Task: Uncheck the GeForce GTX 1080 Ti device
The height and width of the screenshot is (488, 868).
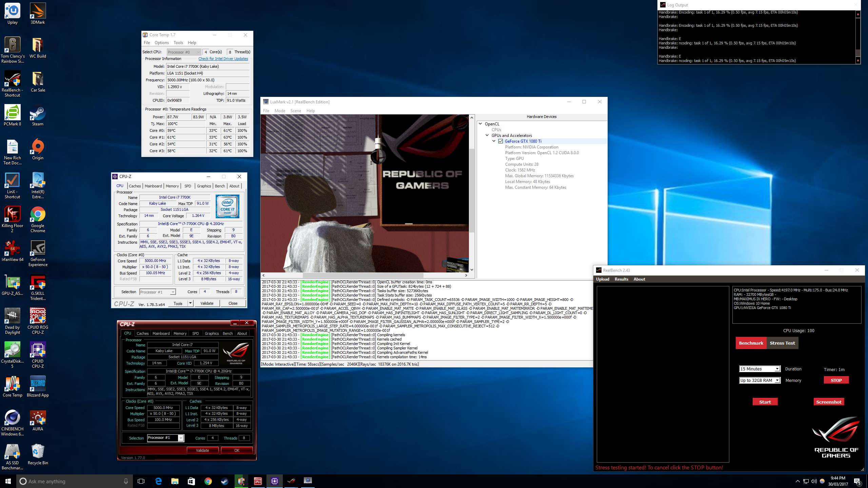Action: point(500,141)
